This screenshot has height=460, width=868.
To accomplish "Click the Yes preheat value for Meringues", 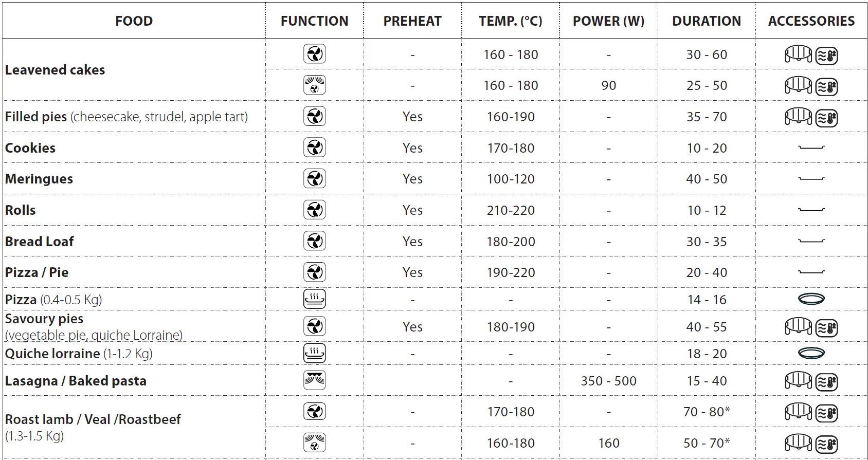I will coord(412,179).
